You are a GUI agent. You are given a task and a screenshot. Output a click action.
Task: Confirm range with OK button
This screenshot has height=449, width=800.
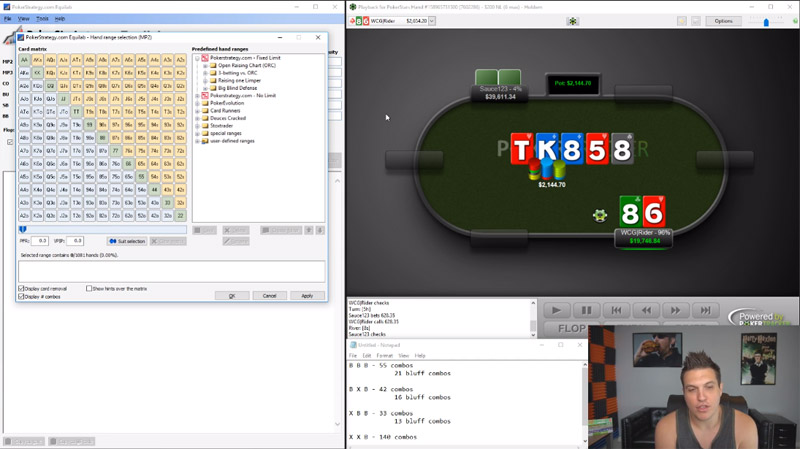[232, 296]
